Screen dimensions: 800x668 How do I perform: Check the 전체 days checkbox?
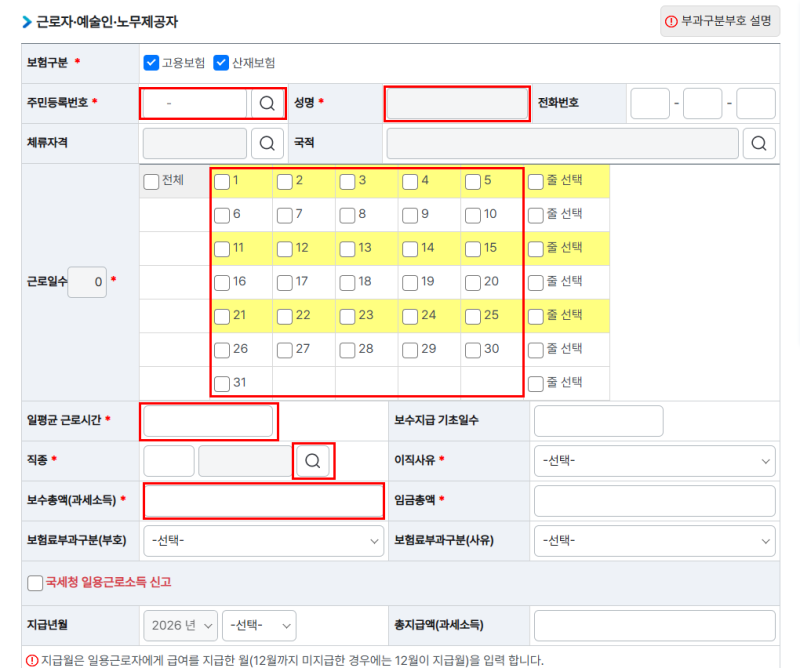[151, 182]
